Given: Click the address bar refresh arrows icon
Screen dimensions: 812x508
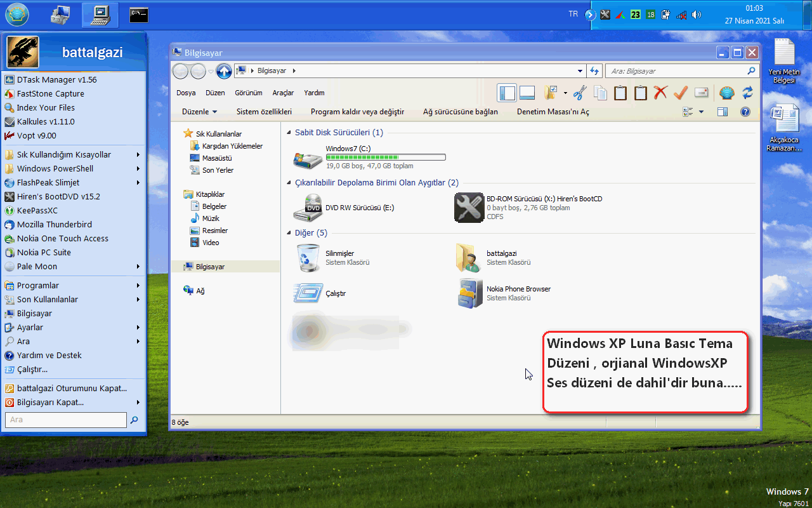Looking at the screenshot, I should point(594,71).
